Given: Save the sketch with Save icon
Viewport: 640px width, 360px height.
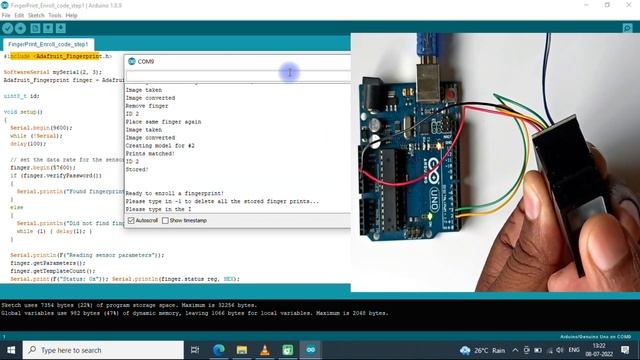Looking at the screenshot, I should (60, 28).
